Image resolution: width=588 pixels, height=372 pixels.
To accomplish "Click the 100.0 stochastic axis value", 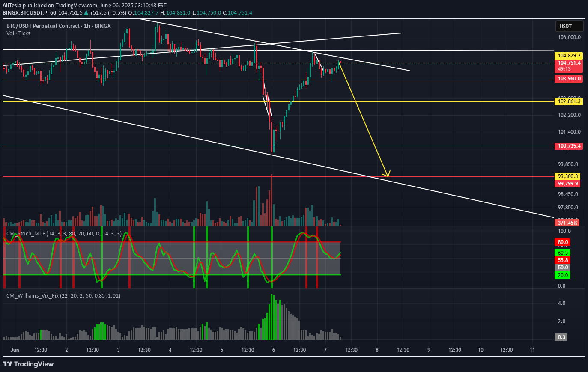I will pyautogui.click(x=564, y=231).
